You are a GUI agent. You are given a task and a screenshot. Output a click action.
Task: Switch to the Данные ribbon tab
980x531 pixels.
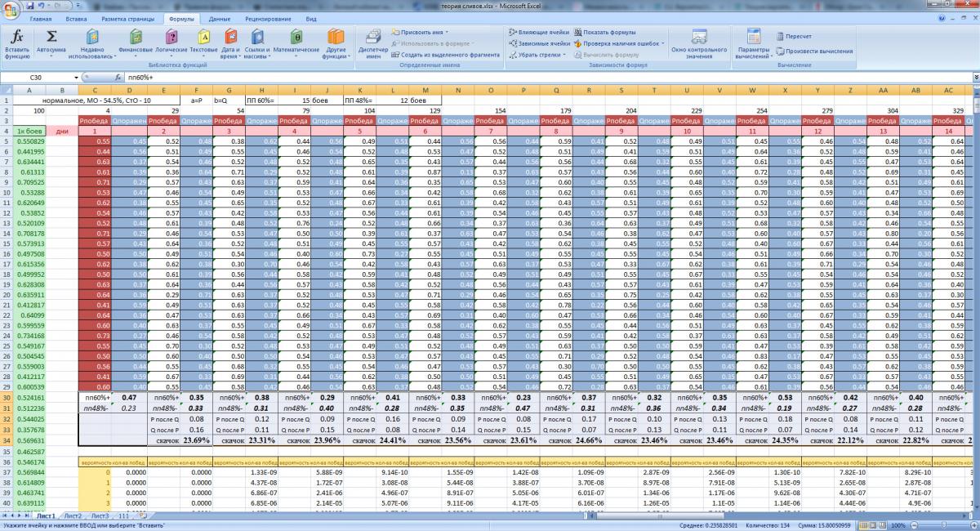pos(219,17)
